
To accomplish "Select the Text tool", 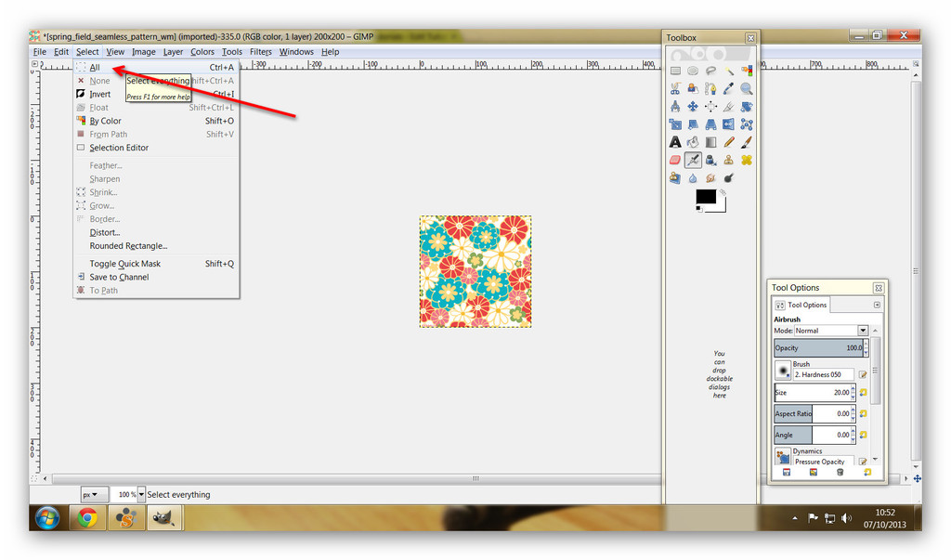I will pos(675,142).
